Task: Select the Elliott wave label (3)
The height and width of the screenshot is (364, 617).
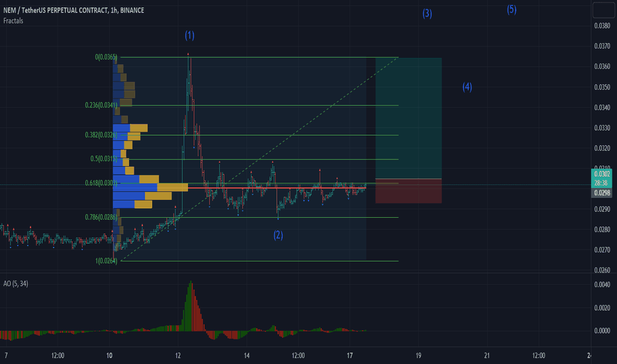Action: coord(428,13)
